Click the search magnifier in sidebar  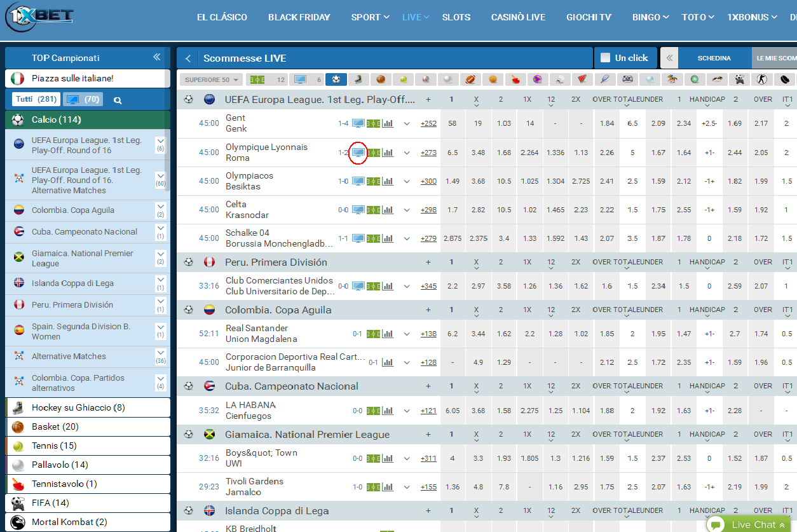click(x=118, y=100)
